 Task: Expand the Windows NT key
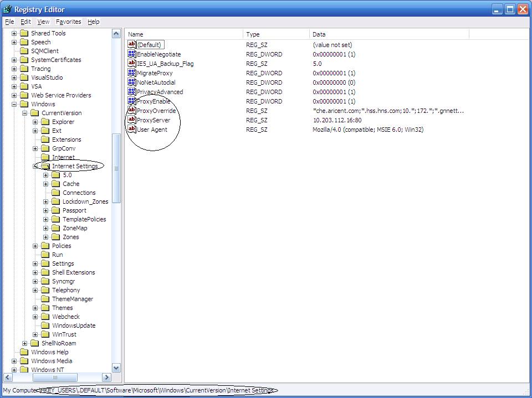pos(14,370)
